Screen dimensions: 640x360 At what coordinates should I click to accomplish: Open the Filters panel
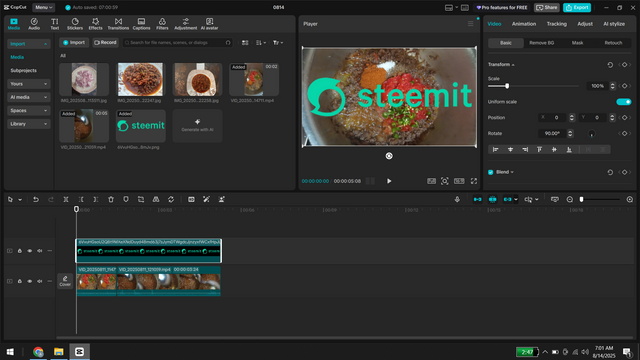pyautogui.click(x=162, y=24)
